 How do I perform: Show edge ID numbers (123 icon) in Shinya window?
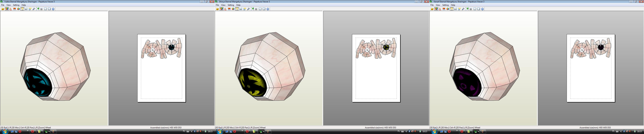(x=229, y=9)
